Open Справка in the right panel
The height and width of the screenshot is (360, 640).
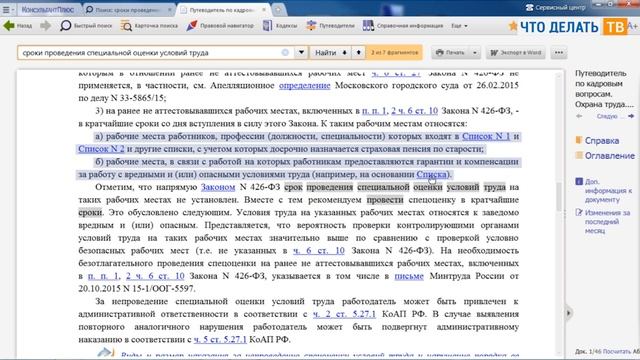597,140
